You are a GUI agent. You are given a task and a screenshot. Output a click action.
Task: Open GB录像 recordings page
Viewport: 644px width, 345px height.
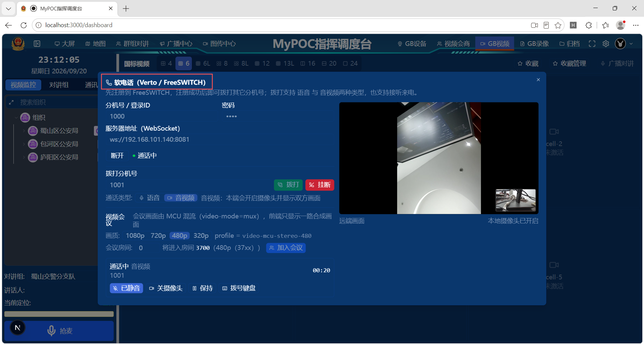tap(534, 44)
